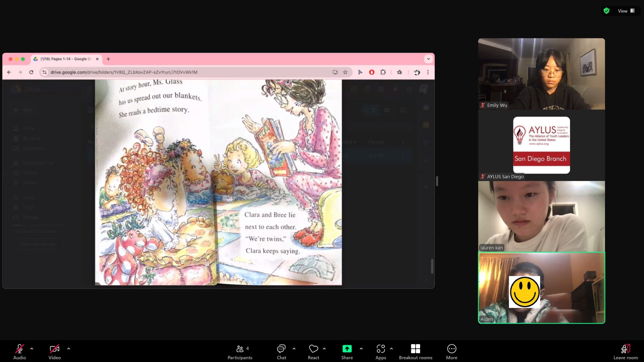Expand chat options caret next to Chat
This screenshot has width=644, height=362.
pos(294,348)
